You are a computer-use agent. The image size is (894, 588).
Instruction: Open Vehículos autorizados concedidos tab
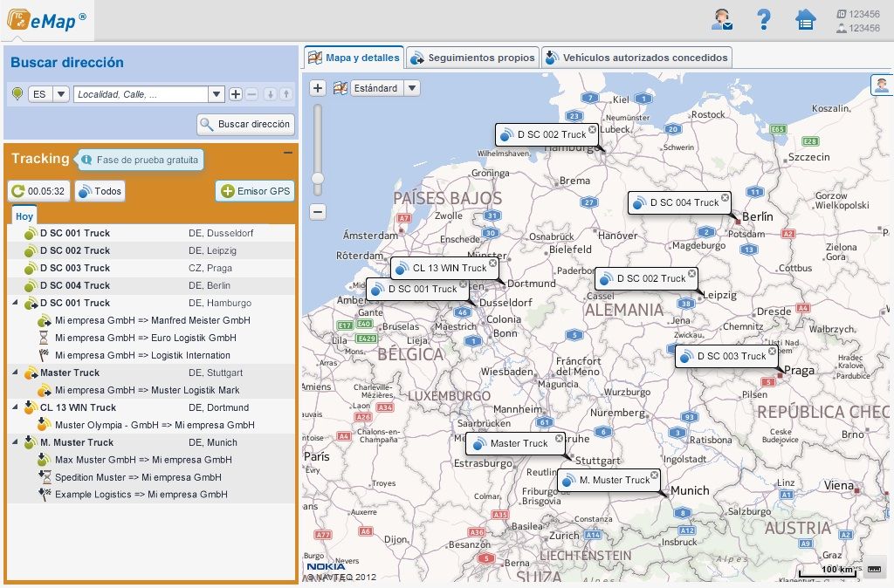coord(636,58)
